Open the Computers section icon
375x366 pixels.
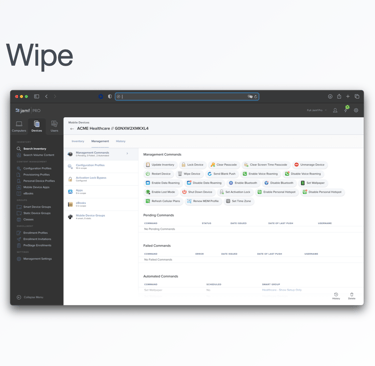(19, 126)
